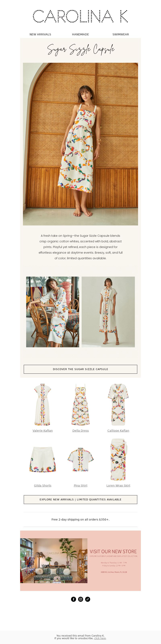This screenshot has height=644, width=161.
Task: Click Explore New Arrivals button
Action: point(80,499)
